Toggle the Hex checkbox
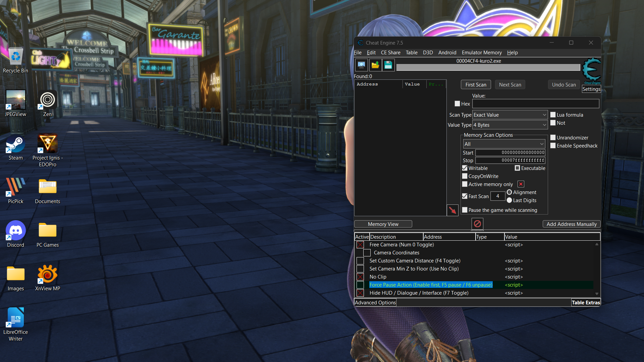644x362 pixels. point(457,104)
